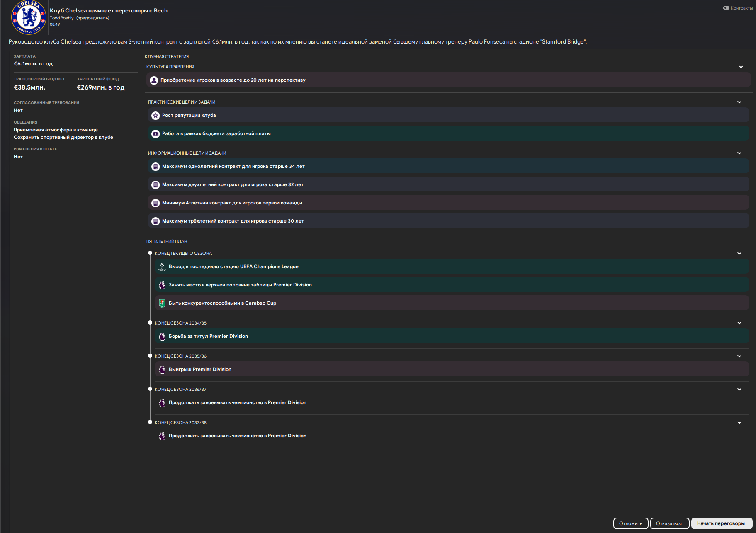Viewport: 756px width, 533px height.
Task: Open the Контракты link
Action: (x=741, y=8)
